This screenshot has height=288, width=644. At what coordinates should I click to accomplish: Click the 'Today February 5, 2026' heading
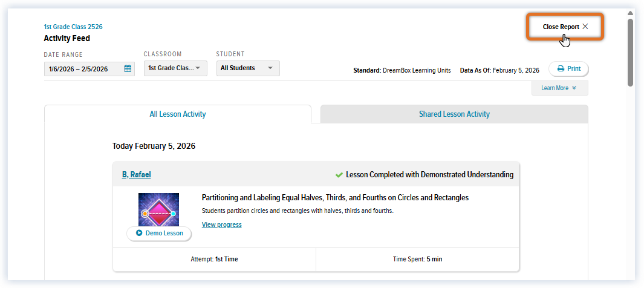[154, 146]
